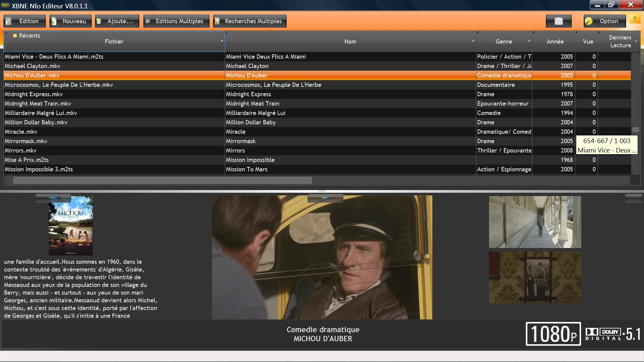Click the horizontal scrollbar of the list

click(162, 181)
